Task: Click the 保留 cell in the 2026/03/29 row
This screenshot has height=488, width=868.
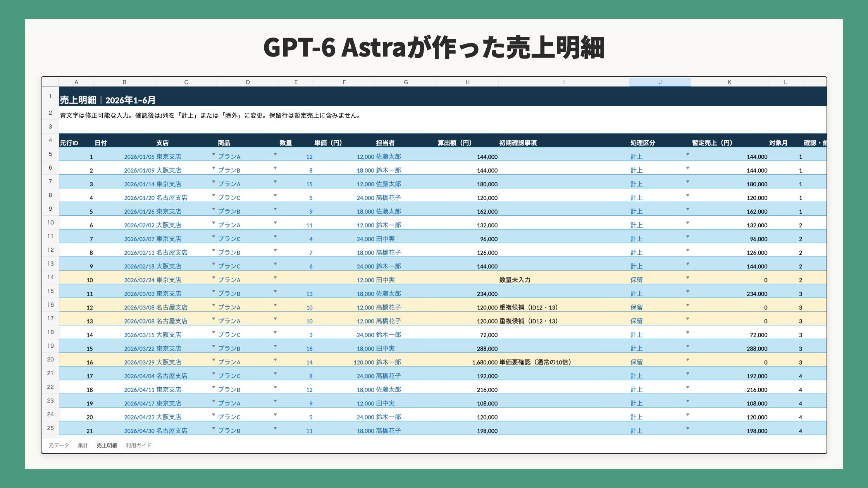Action: (x=660, y=360)
